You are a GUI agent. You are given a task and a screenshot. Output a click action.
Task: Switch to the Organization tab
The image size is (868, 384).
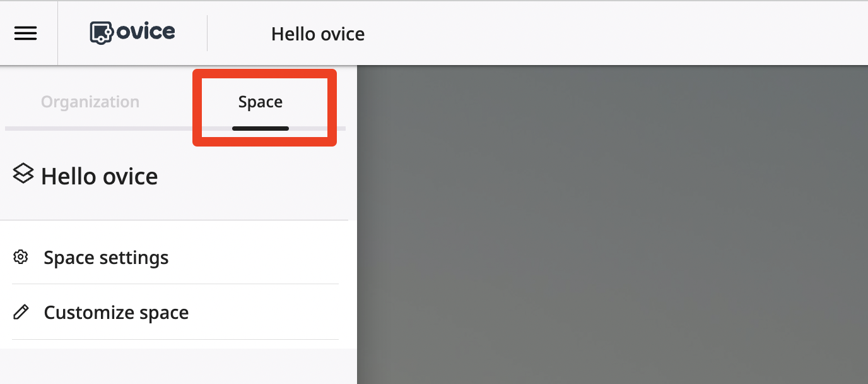pyautogui.click(x=90, y=101)
